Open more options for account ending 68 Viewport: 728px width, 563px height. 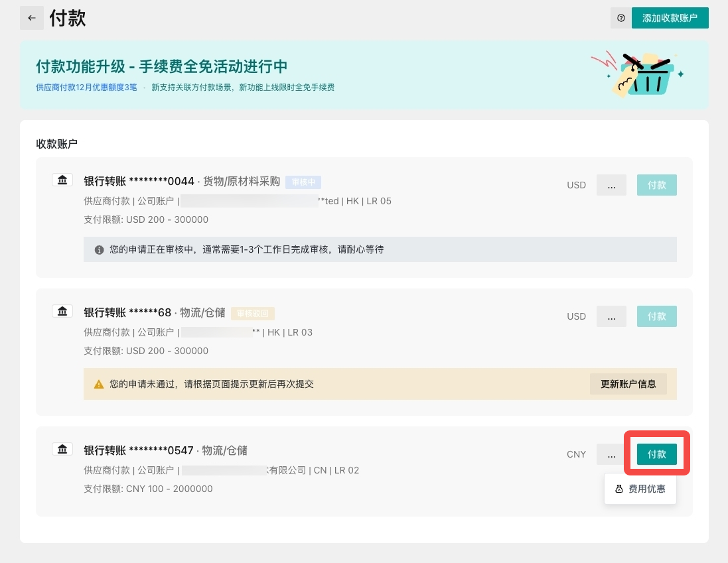coord(611,316)
